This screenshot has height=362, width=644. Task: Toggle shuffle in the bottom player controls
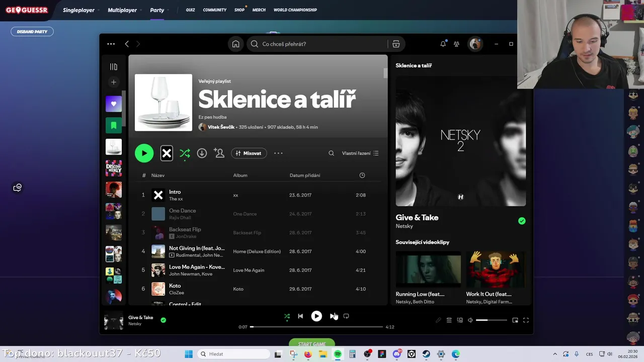pyautogui.click(x=287, y=316)
